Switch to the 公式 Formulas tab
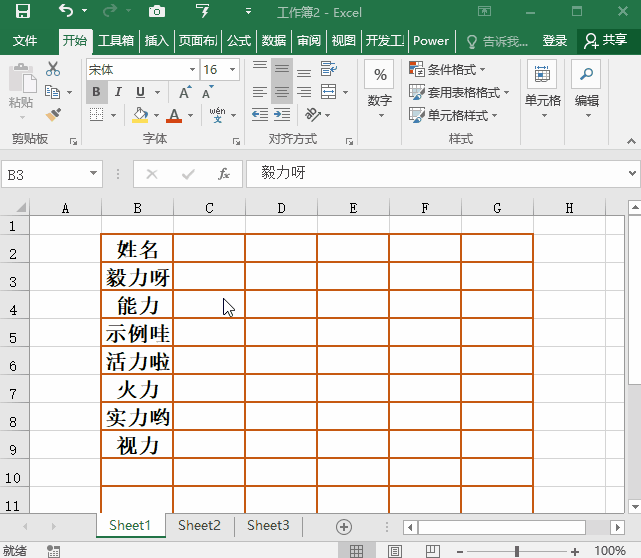641x558 pixels. [x=239, y=40]
